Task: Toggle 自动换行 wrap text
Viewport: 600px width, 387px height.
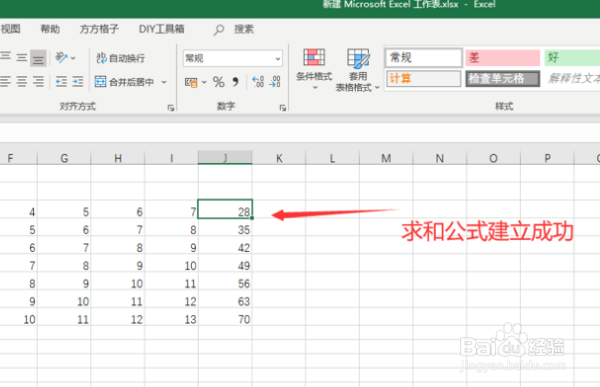Action: pos(121,58)
